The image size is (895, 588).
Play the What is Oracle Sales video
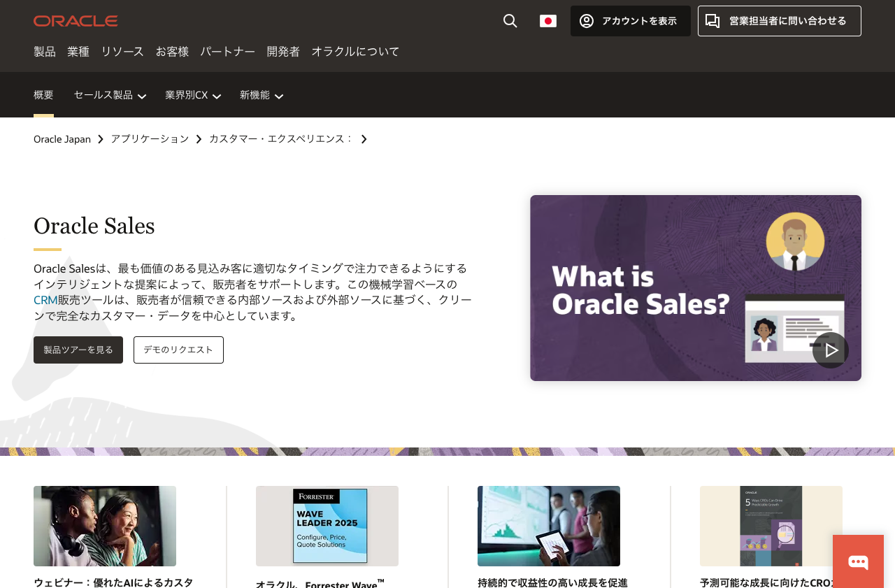pyautogui.click(x=830, y=350)
